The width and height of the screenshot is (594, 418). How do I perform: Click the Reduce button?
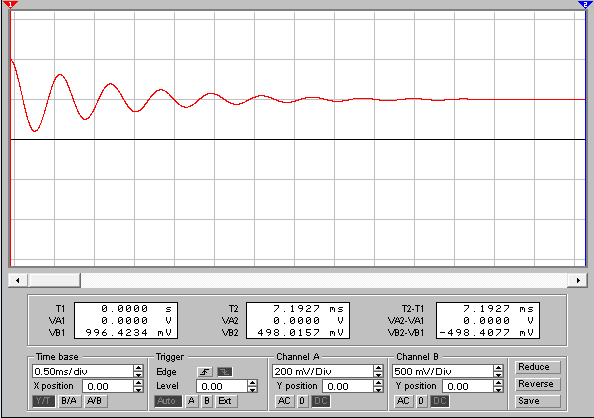click(537, 367)
